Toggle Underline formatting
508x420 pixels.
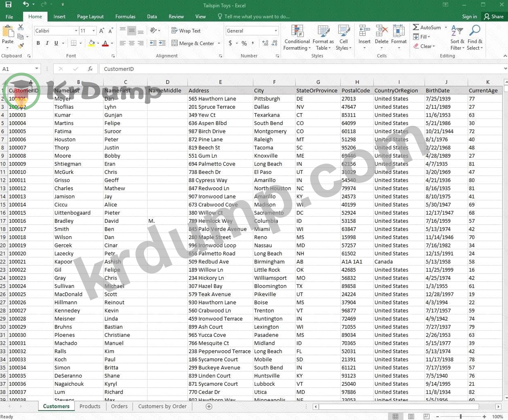pyautogui.click(x=56, y=43)
